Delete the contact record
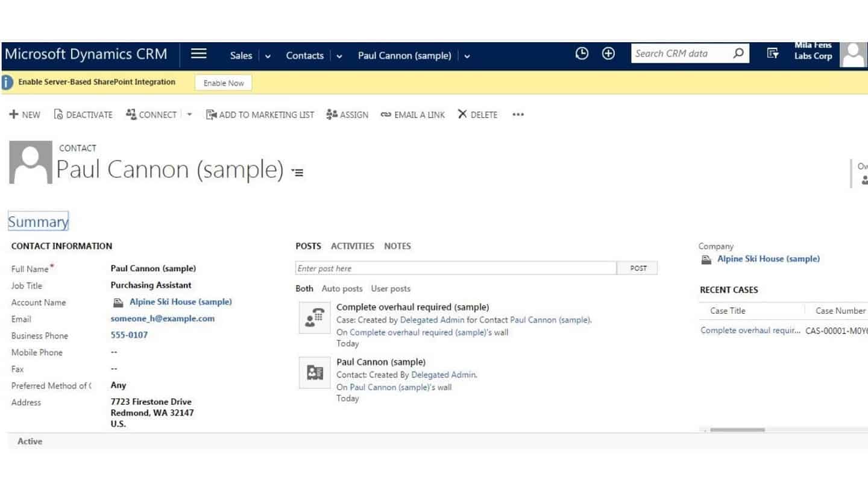The image size is (868, 488). click(478, 115)
